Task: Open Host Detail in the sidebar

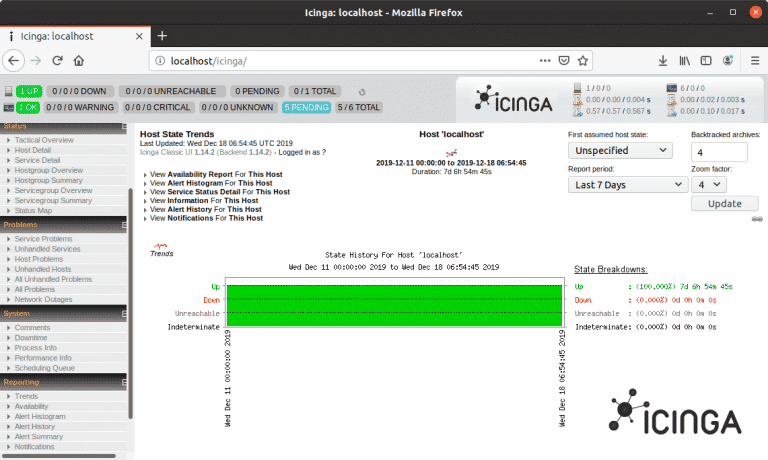Action: [x=33, y=150]
